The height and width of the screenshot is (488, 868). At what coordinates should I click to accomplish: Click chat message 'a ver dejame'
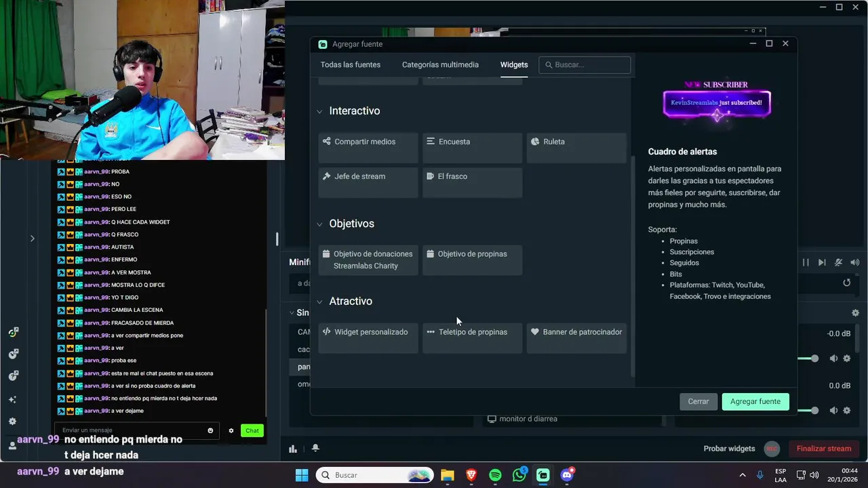tap(127, 411)
